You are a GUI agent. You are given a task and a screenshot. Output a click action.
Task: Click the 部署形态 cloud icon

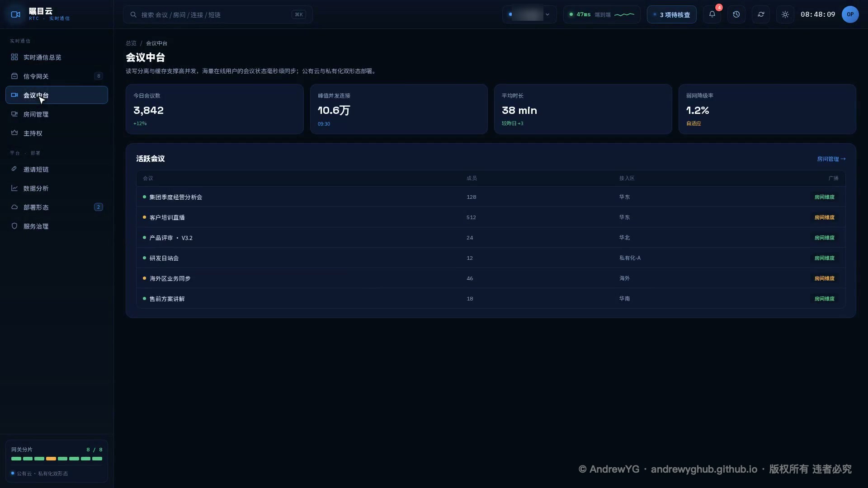(14, 207)
